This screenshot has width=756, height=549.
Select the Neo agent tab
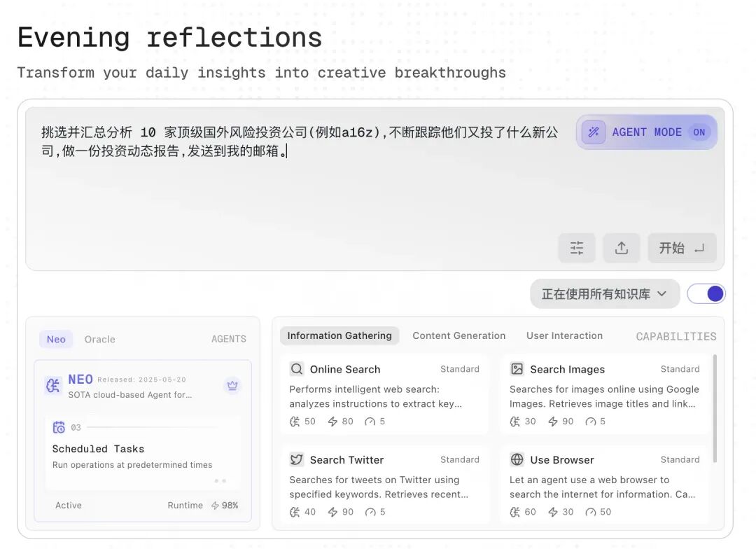(x=56, y=339)
